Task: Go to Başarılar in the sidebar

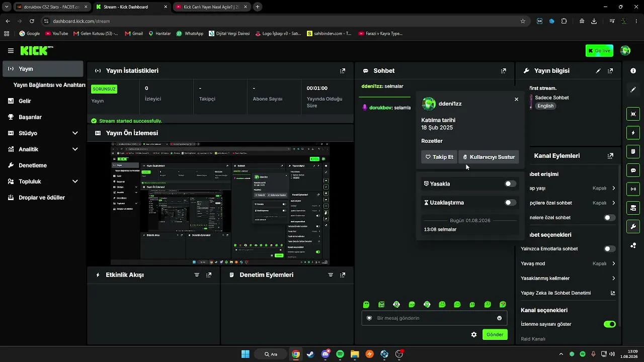Action: (43, 117)
